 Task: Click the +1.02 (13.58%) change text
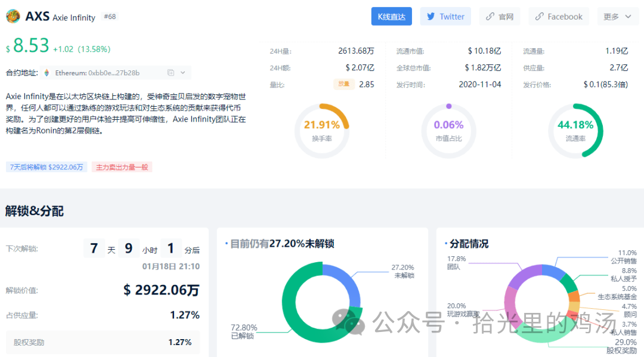82,49
